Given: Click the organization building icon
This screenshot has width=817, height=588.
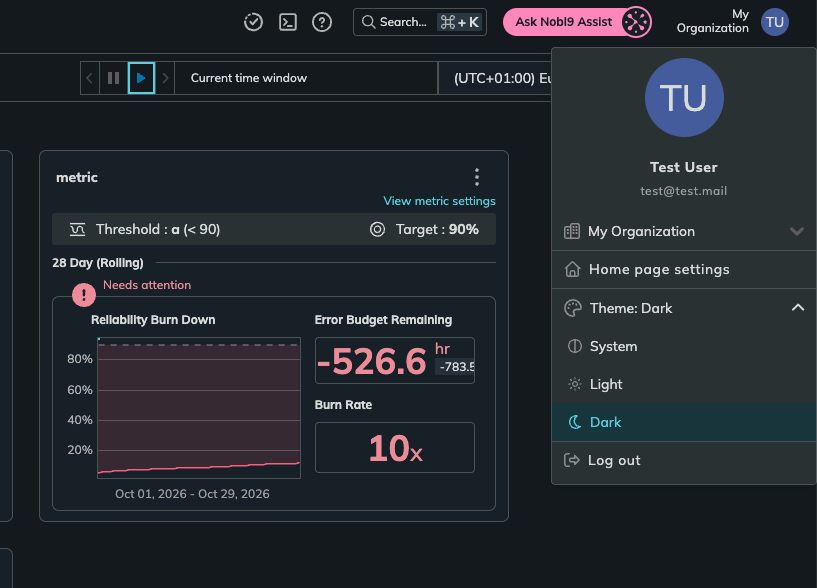Looking at the screenshot, I should [x=572, y=231].
